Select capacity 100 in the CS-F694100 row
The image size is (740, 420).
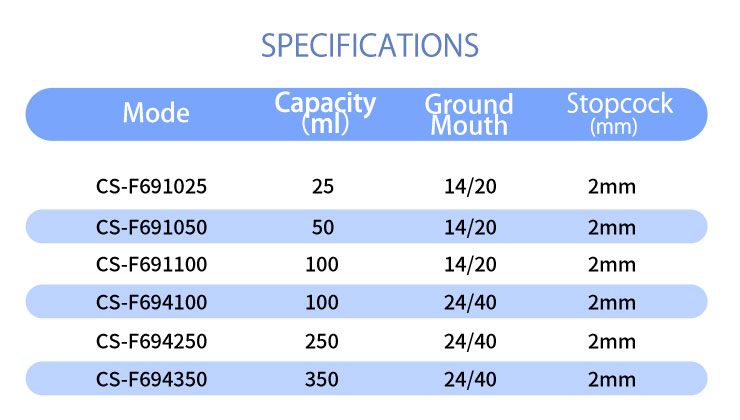[x=322, y=303]
